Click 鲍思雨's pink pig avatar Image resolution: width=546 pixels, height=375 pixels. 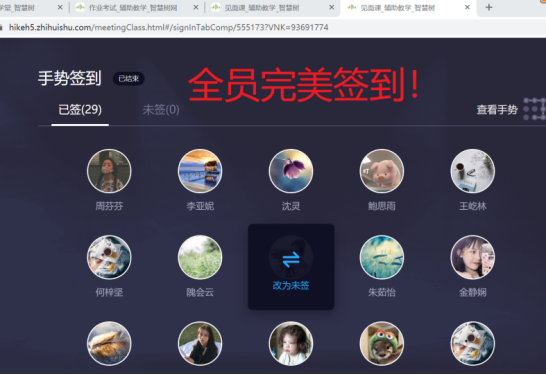point(382,171)
